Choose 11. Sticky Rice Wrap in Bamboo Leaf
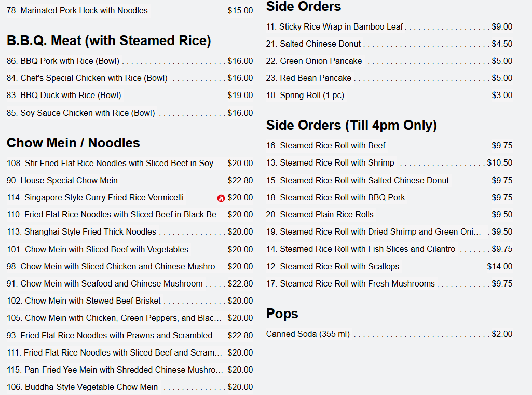 click(389, 27)
